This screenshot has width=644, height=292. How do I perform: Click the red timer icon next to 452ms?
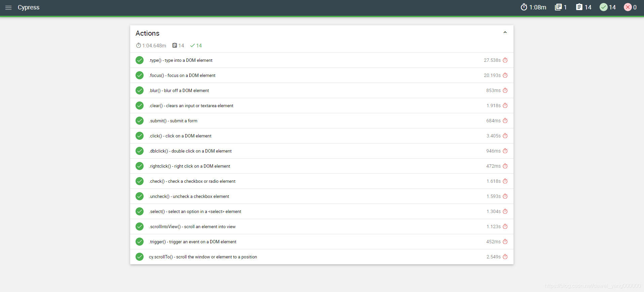[x=505, y=242]
